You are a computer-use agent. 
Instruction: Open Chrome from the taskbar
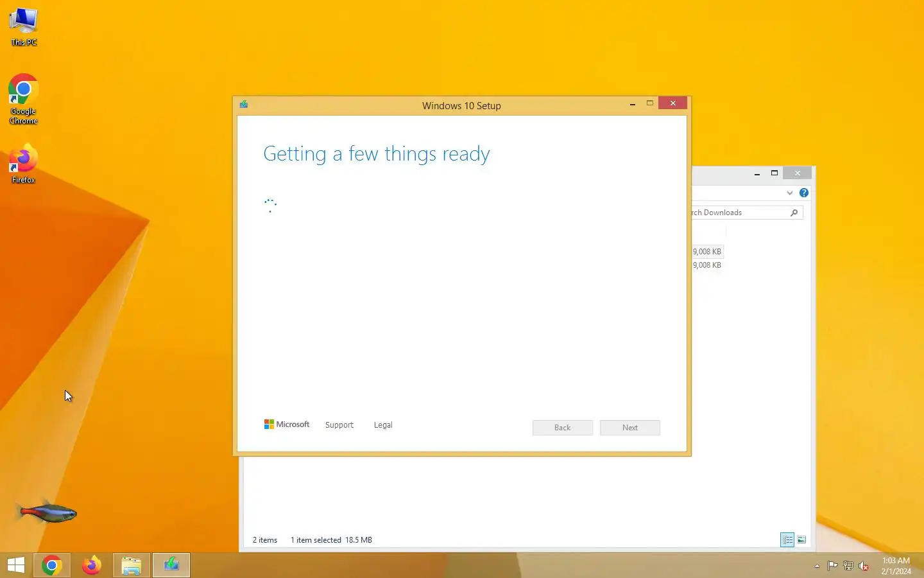(x=52, y=565)
